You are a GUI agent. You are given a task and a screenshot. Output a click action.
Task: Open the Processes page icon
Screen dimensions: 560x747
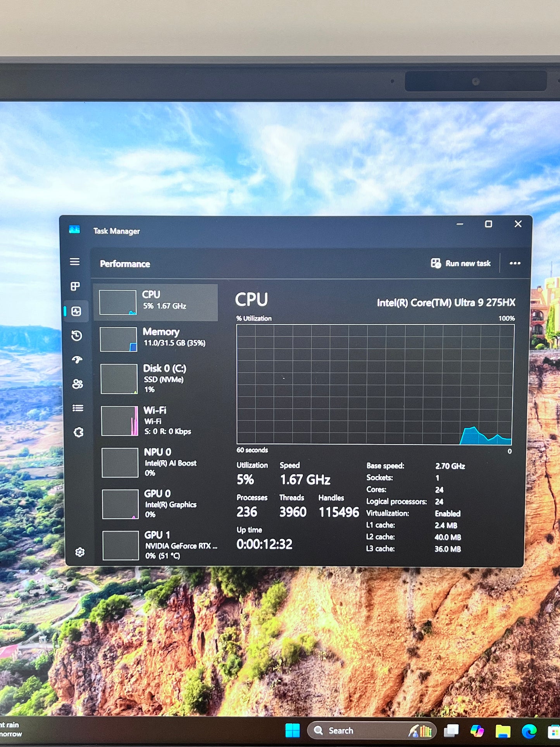[75, 286]
